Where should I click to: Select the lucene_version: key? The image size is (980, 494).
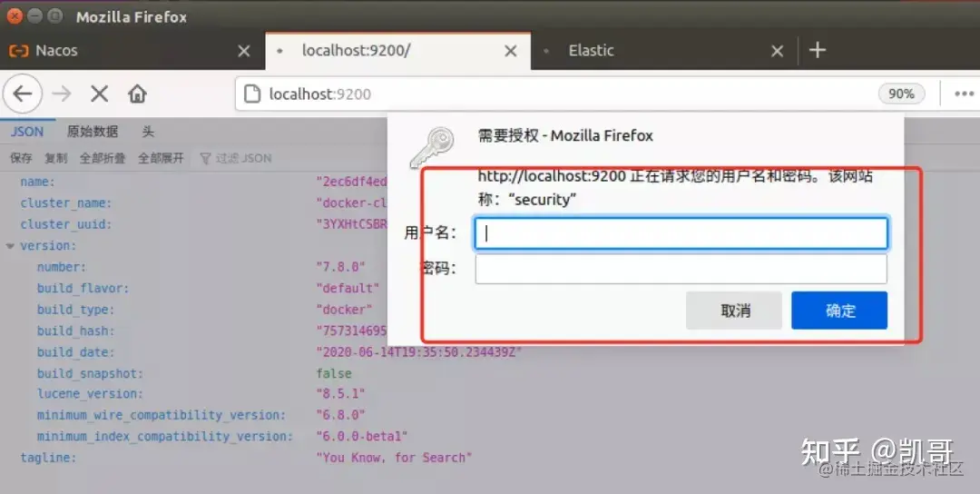(x=90, y=394)
